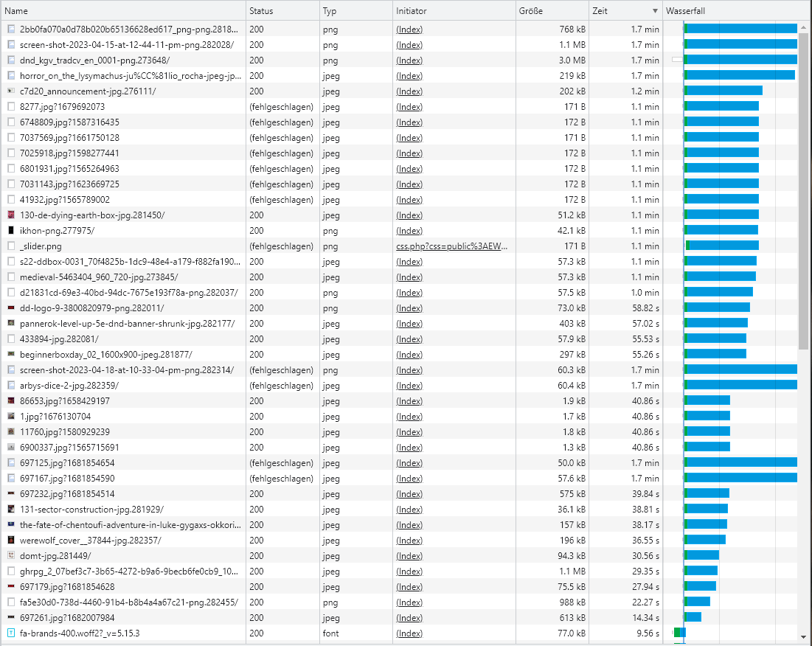Click waterfall bar of fa5e30d0-738d row
The image size is (812, 646).
697,602
